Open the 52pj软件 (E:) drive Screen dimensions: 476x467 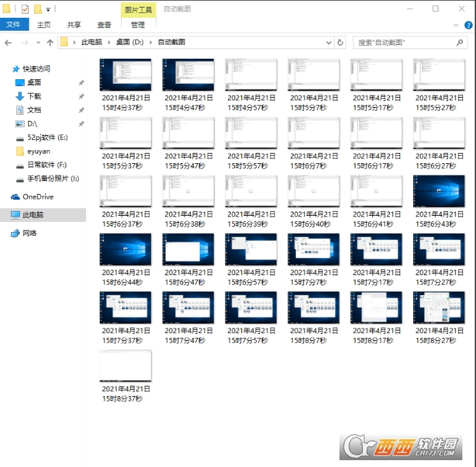[x=47, y=137]
